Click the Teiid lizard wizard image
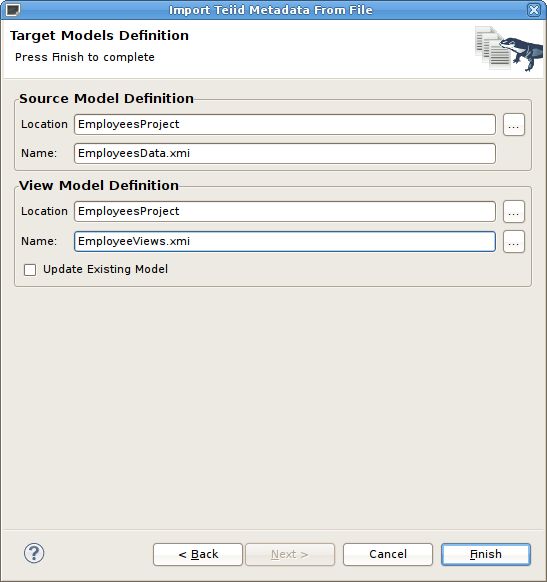547x582 pixels. 509,48
